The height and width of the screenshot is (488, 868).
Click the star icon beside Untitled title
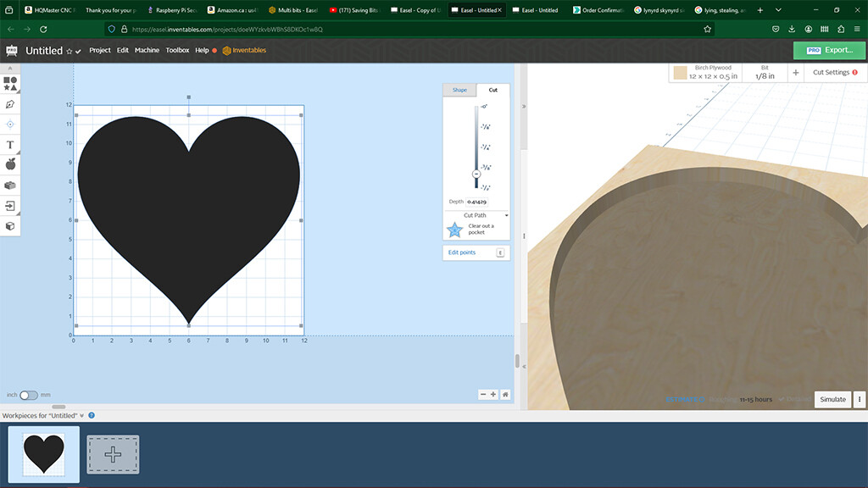pos(70,52)
